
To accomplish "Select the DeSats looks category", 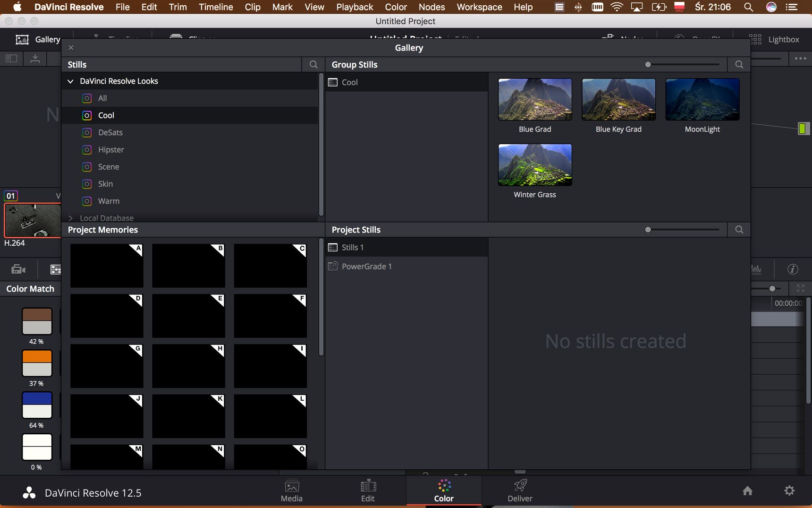I will [x=189, y=132].
